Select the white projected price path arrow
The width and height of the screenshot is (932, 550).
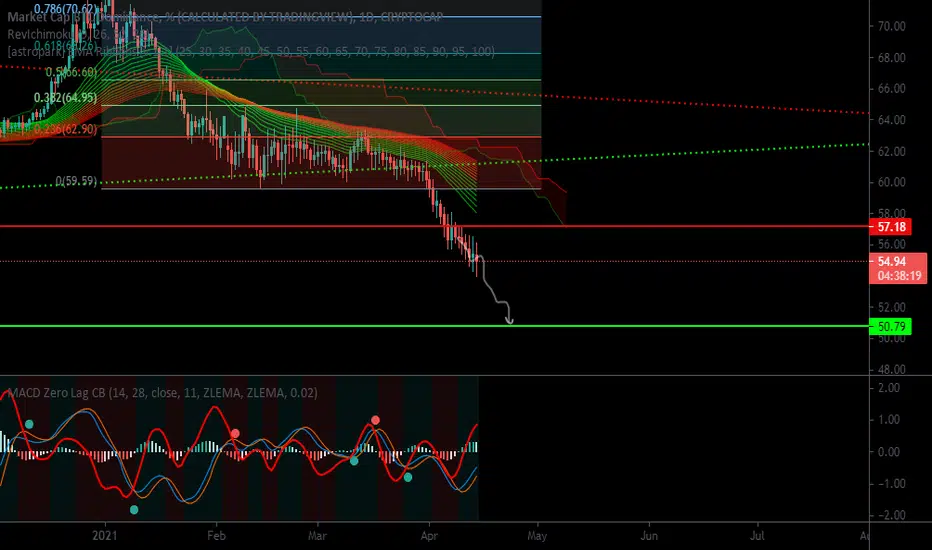495,290
